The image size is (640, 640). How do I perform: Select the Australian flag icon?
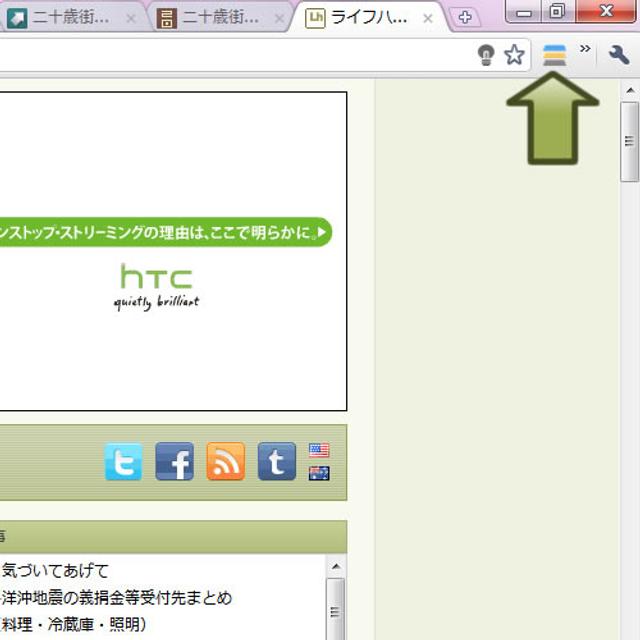(319, 473)
